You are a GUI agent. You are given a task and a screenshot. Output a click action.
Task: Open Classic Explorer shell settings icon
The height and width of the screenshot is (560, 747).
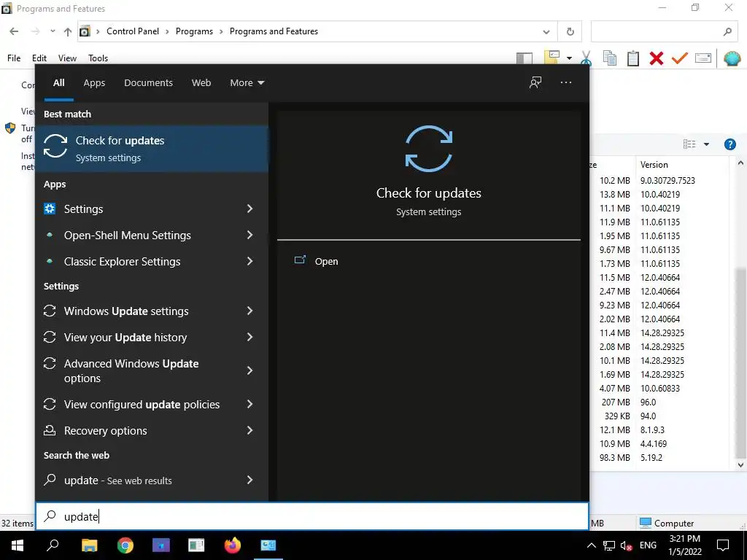[732, 58]
